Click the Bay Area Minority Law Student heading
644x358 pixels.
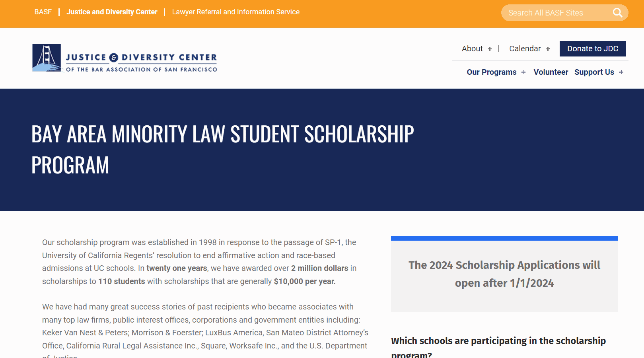[x=222, y=149]
